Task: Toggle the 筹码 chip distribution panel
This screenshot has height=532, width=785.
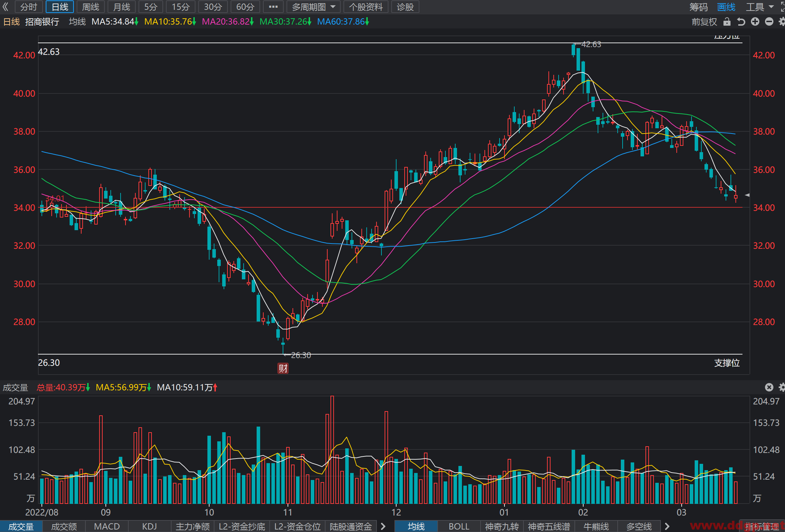Action: pos(699,7)
